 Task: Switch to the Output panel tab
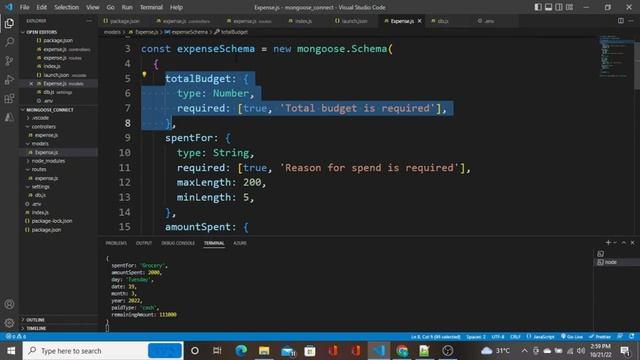click(x=144, y=243)
